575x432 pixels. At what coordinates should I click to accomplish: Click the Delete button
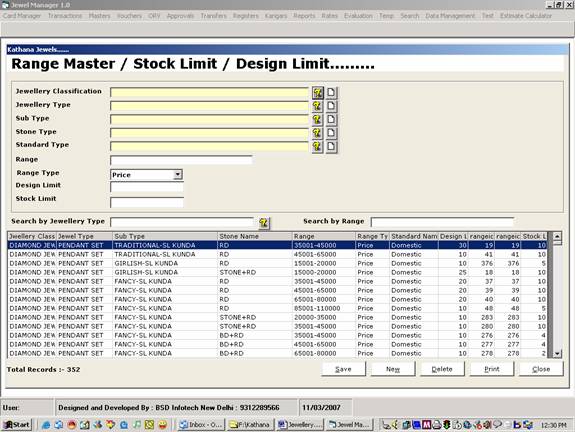[442, 369]
